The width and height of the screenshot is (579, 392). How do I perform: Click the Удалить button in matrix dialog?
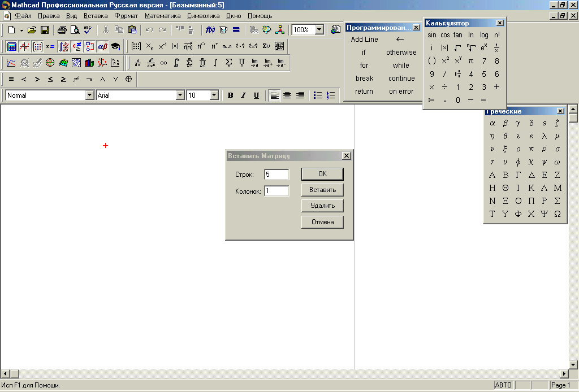322,206
